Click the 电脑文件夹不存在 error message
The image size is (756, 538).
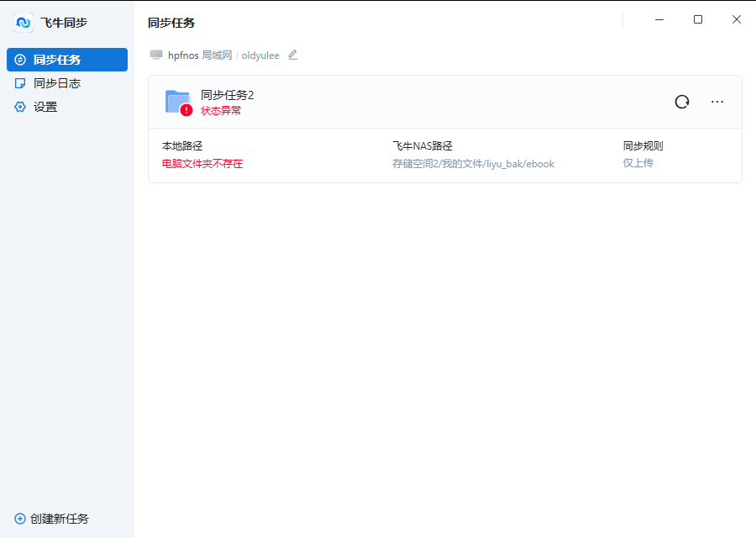point(202,164)
